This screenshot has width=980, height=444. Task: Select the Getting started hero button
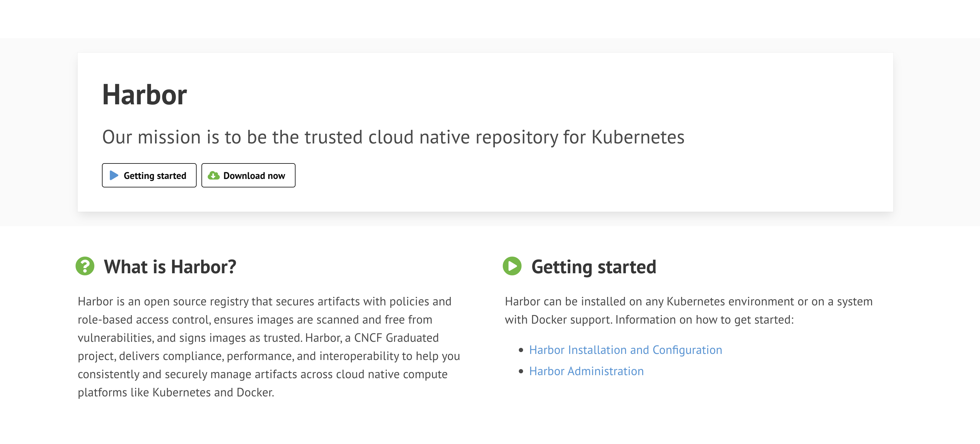click(x=149, y=175)
